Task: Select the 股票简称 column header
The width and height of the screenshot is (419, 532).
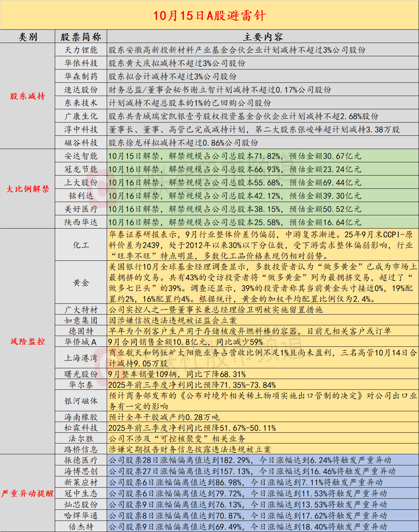Action: 81,37
